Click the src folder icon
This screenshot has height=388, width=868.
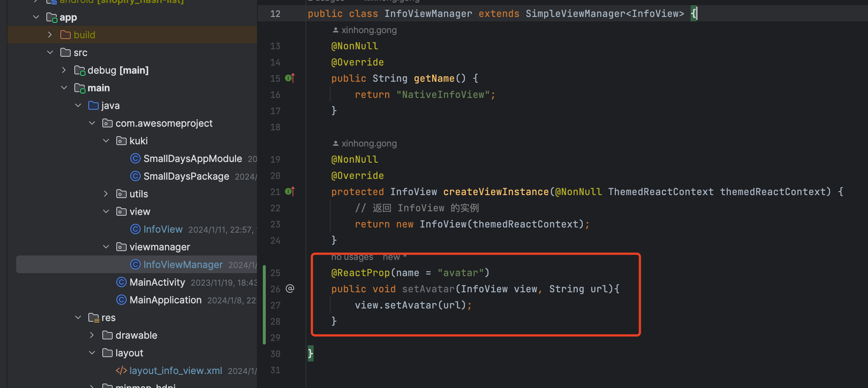66,52
